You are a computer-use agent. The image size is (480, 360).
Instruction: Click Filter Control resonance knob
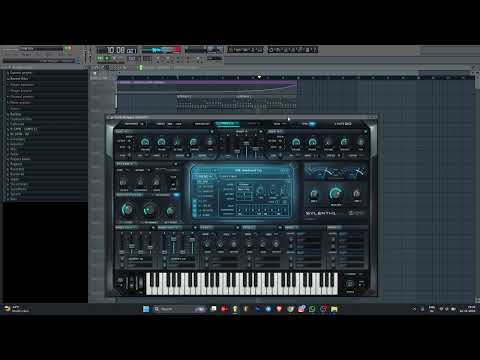tap(149, 210)
